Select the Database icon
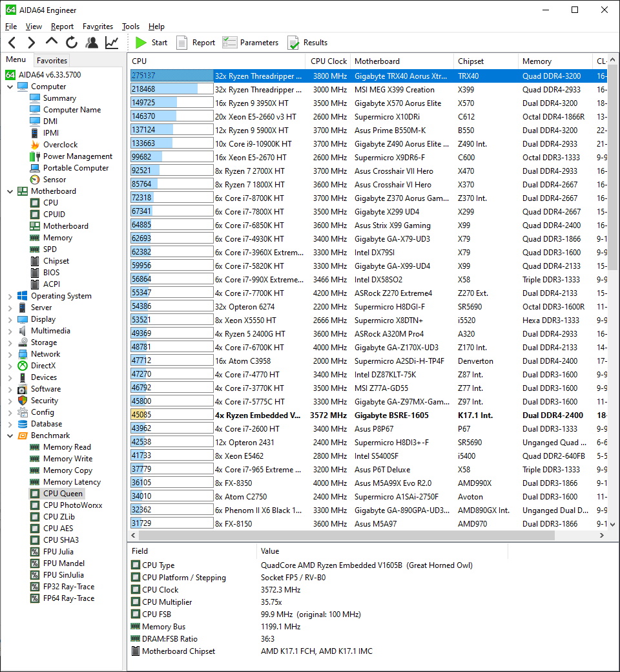Screen dimensions: 620x672 click(x=22, y=424)
